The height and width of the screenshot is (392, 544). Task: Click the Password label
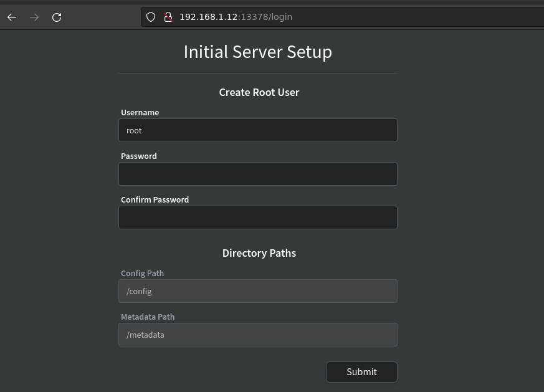click(138, 156)
